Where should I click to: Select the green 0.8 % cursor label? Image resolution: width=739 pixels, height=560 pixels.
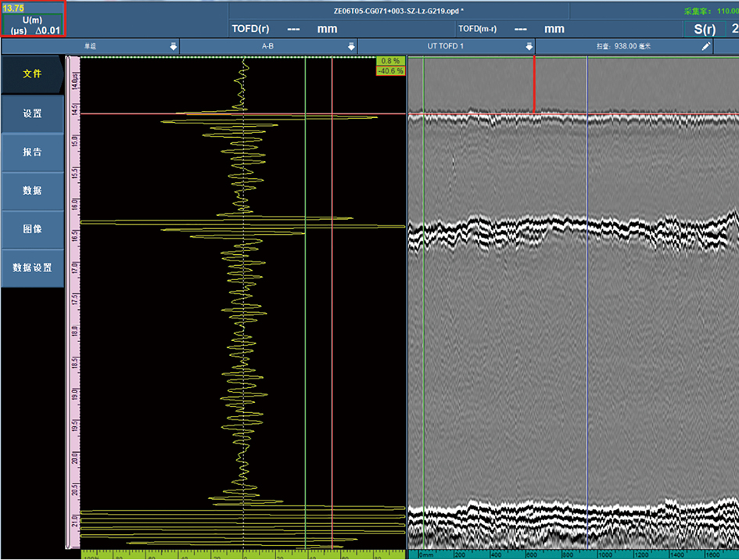pos(390,61)
